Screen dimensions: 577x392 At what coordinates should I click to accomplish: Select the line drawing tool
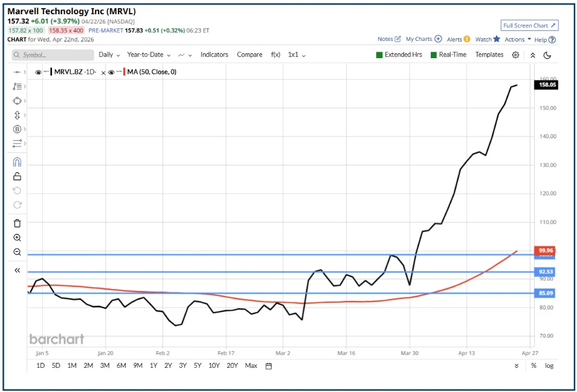tap(17, 72)
